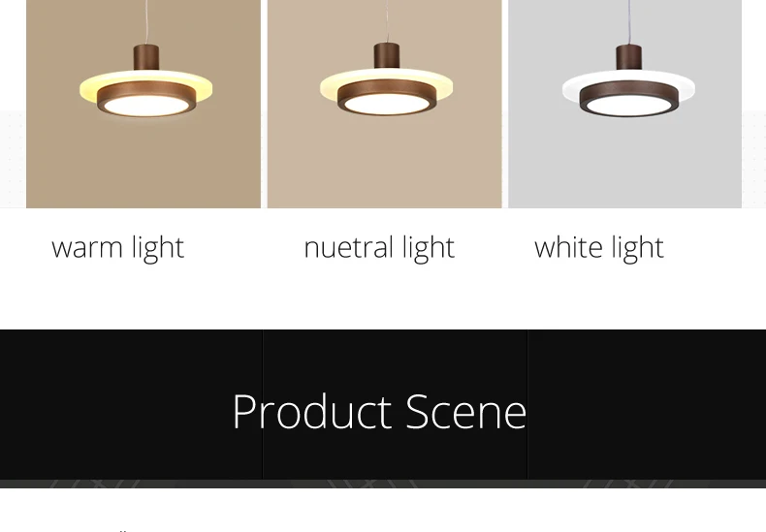
Task: Click the "warm light" caption text
Action: (x=117, y=248)
